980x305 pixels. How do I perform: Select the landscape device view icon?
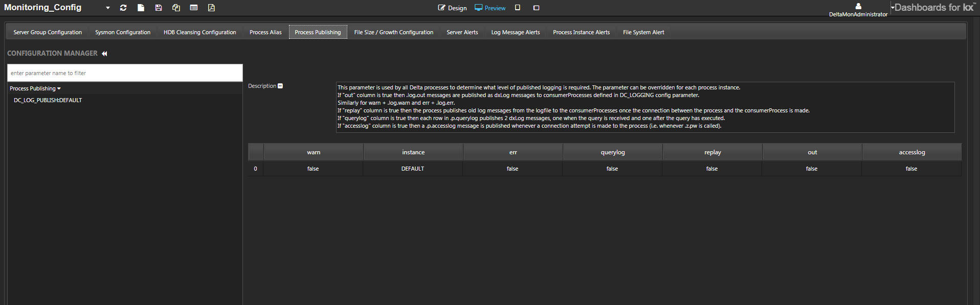pos(536,8)
